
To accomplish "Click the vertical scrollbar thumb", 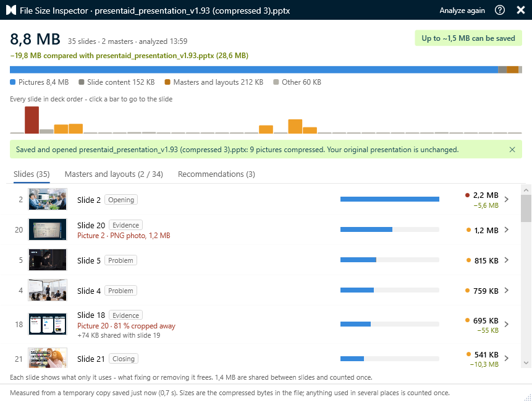I will click(526, 208).
